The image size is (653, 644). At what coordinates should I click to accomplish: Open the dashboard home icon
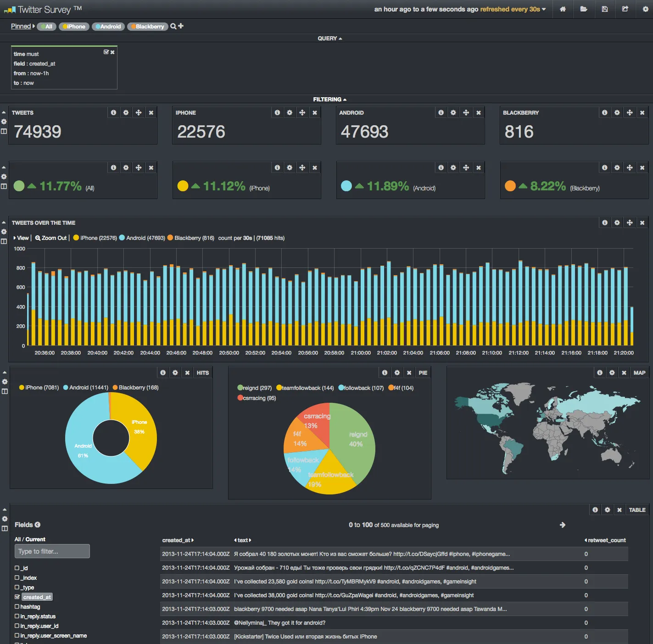pyautogui.click(x=563, y=9)
